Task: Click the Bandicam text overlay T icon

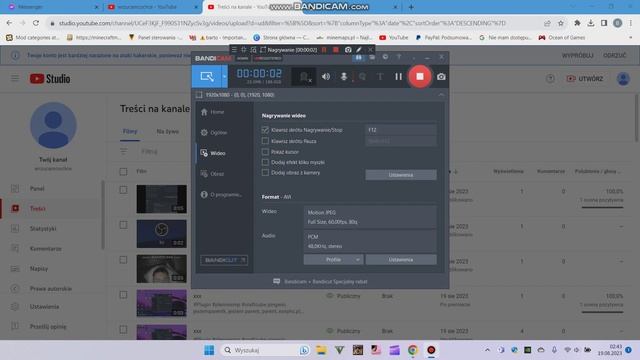Action: click(x=380, y=76)
